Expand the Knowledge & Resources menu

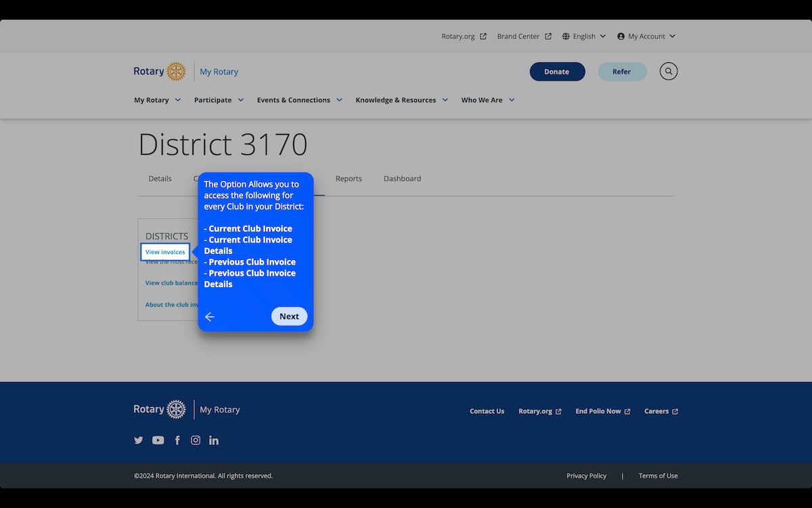401,100
